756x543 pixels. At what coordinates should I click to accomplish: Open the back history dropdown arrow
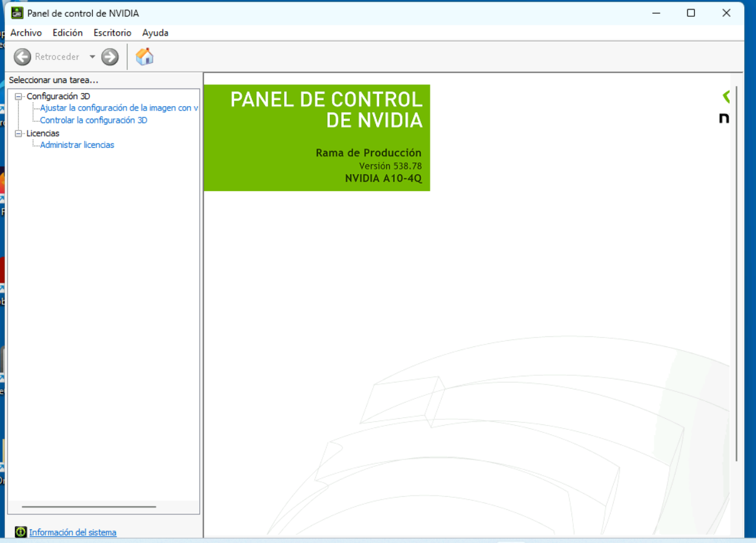coord(92,57)
